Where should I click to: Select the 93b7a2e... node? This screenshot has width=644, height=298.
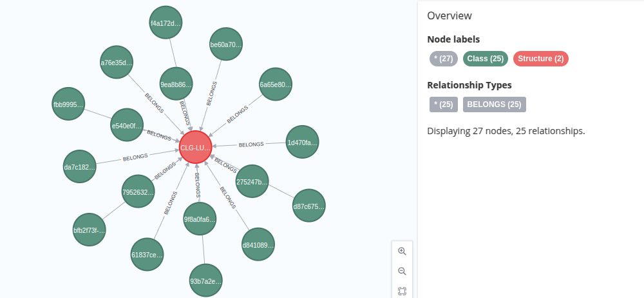click(x=206, y=281)
